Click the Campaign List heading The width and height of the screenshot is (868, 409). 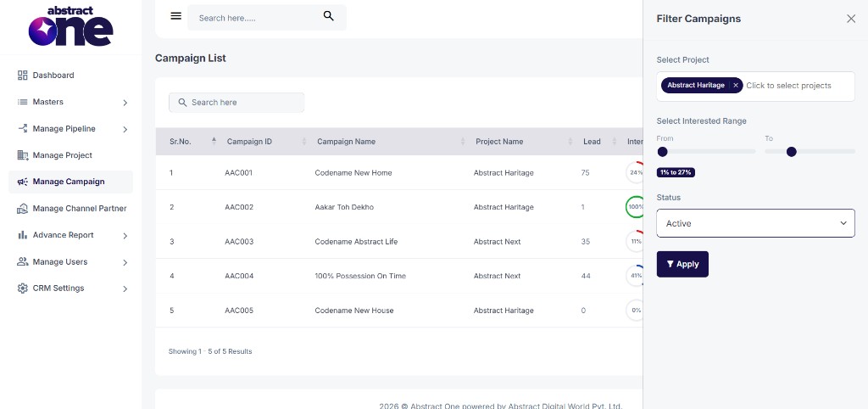pyautogui.click(x=191, y=59)
